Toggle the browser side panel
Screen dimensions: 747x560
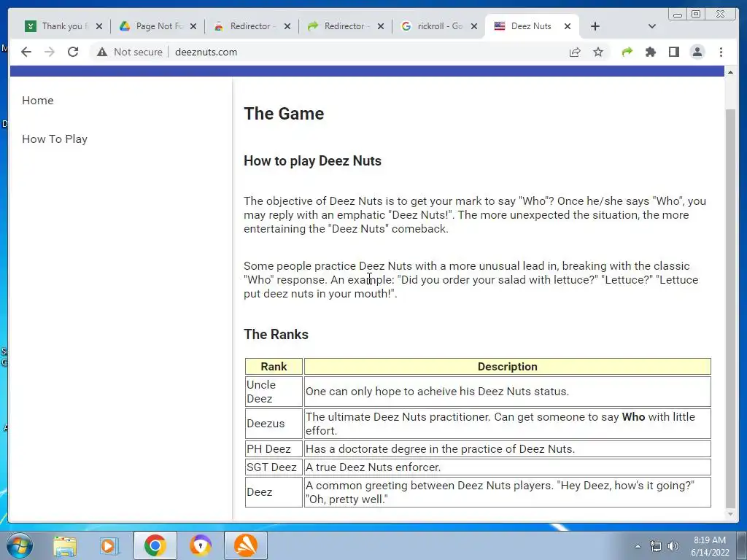(673, 52)
